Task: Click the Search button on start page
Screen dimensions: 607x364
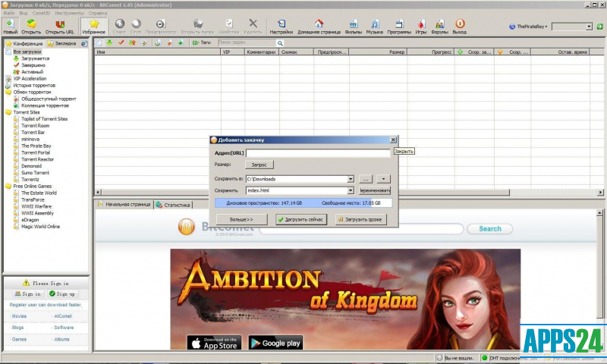Action: point(489,228)
